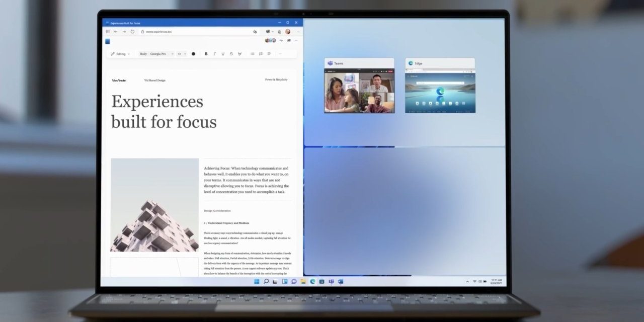Image resolution: width=644 pixels, height=322 pixels.
Task: Open the Editing mode dropdown
Action: point(121,54)
